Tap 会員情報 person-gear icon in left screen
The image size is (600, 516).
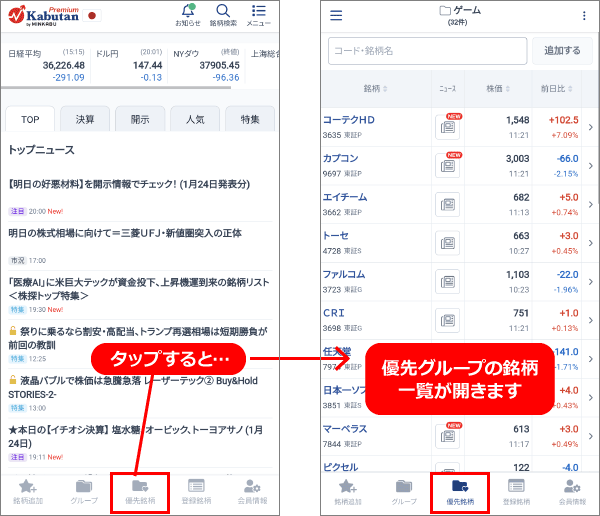252,492
